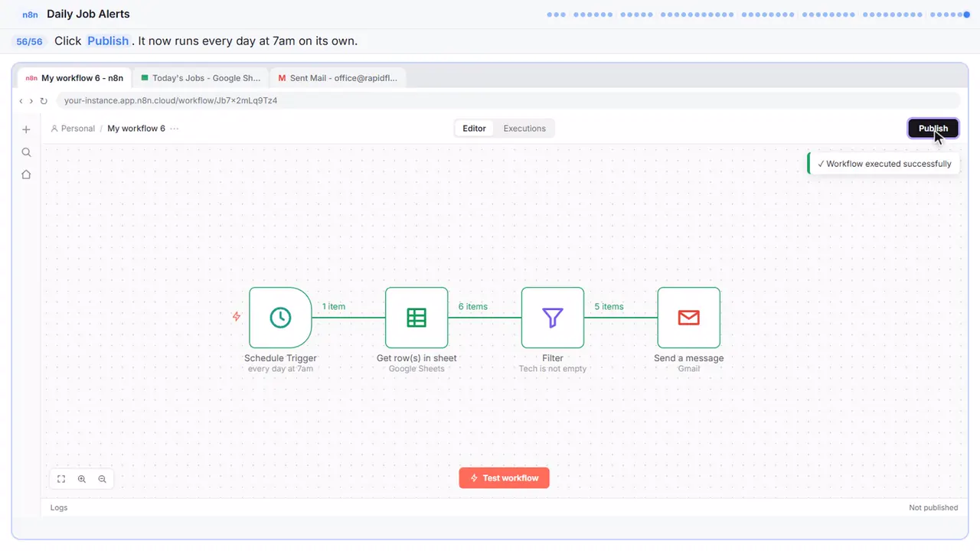Image resolution: width=980 pixels, height=551 pixels.
Task: Switch to the Executions tab
Action: [524, 129]
